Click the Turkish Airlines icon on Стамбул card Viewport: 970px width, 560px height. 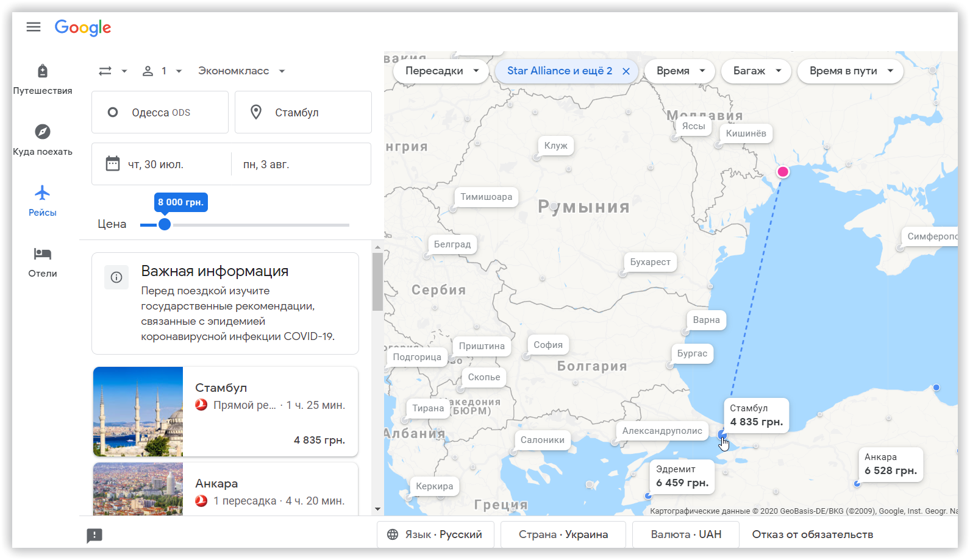click(x=201, y=405)
